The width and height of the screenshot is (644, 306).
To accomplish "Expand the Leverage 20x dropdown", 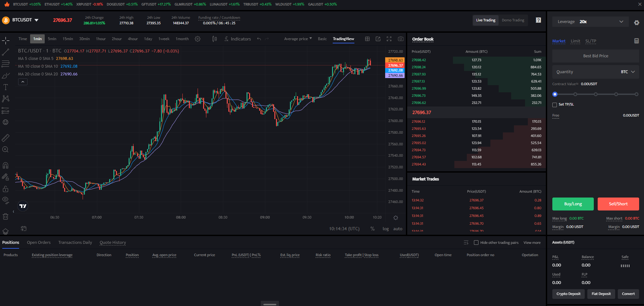I will coord(590,22).
